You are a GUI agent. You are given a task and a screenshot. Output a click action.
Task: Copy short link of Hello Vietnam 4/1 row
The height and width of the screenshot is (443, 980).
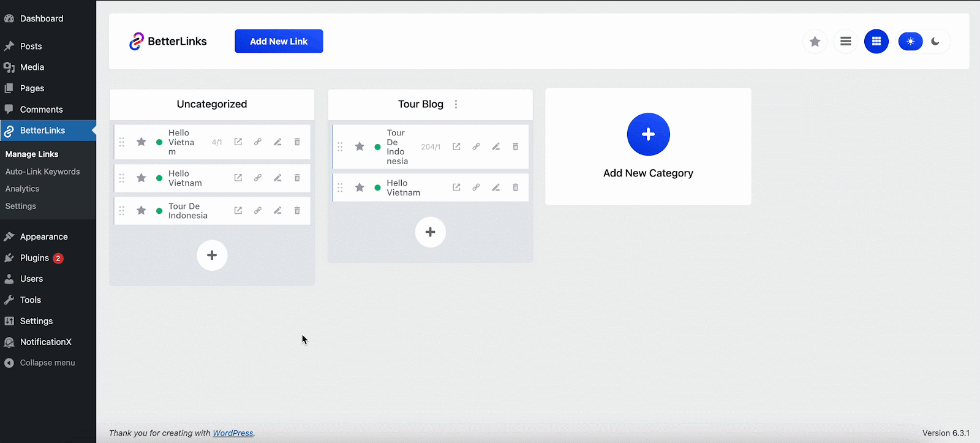pyautogui.click(x=258, y=142)
